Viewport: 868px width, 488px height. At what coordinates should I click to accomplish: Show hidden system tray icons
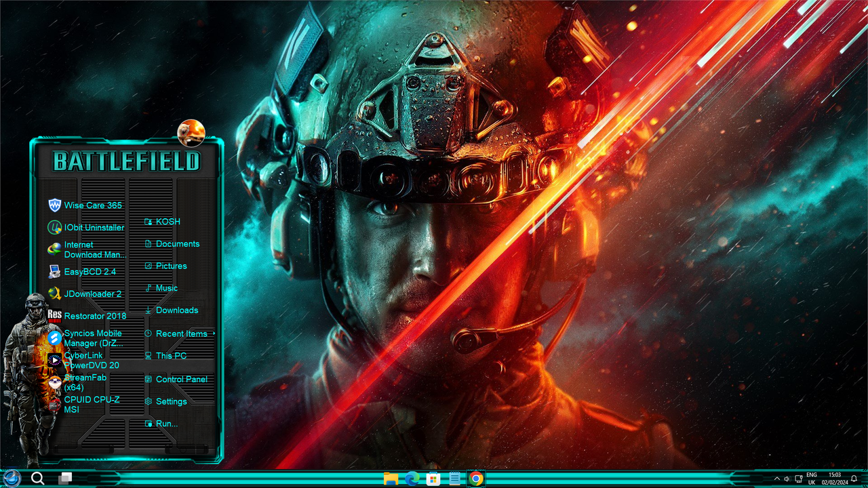(777, 479)
